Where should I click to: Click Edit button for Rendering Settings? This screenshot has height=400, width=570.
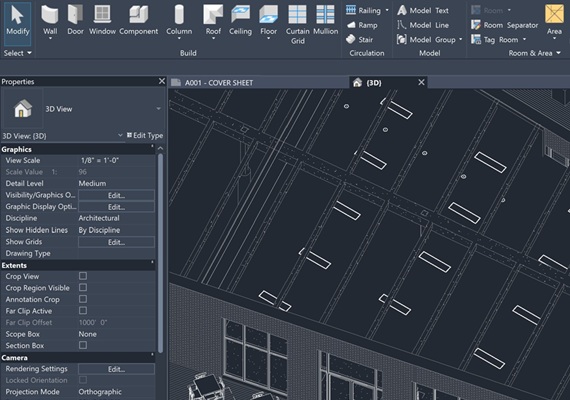pyautogui.click(x=116, y=369)
